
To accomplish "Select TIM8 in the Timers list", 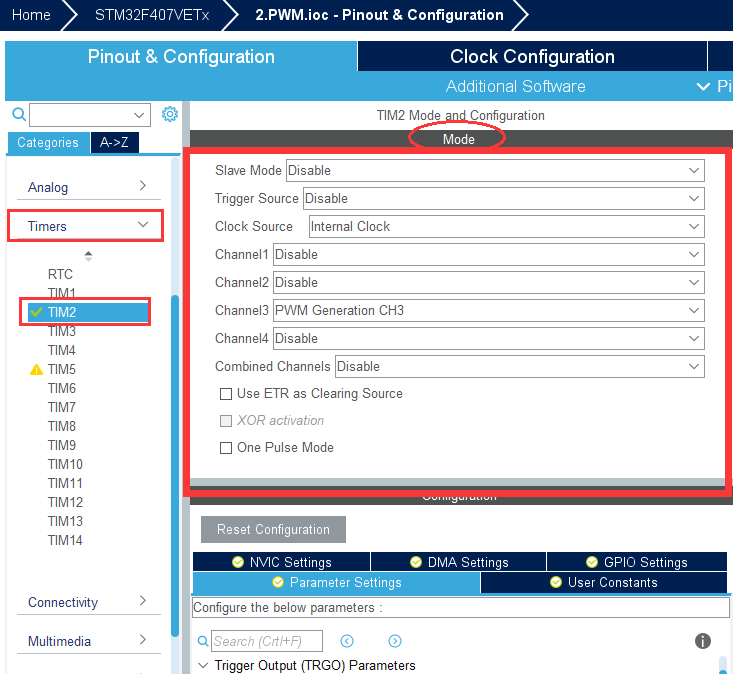I will (62, 426).
